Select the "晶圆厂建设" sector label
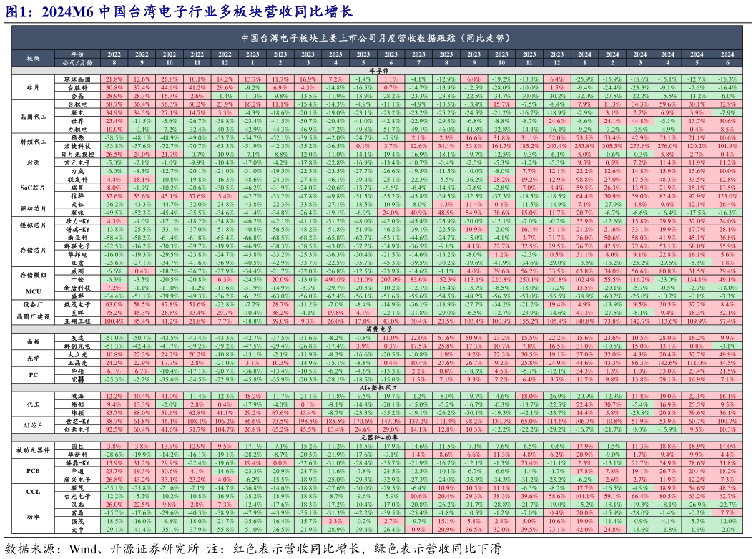 34,317
